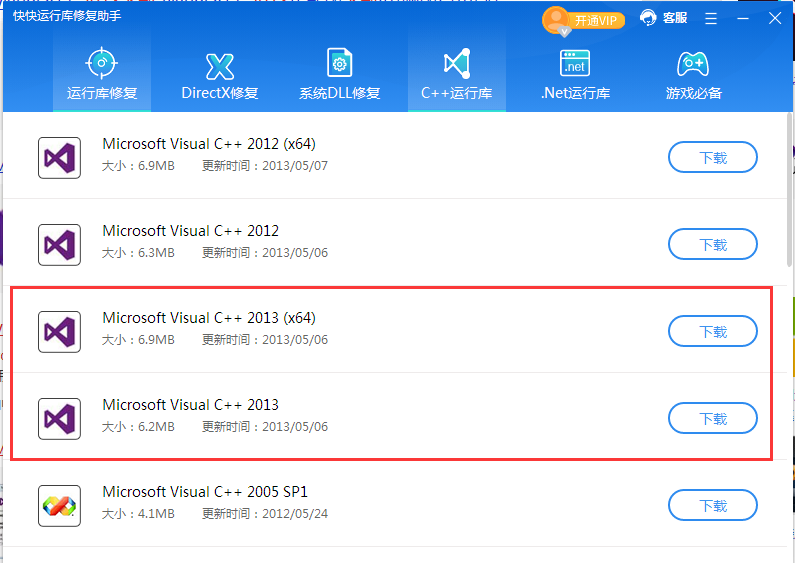
Task: Click Visual Studio icon of 6.3MB C++ 2012
Action: [x=59, y=244]
